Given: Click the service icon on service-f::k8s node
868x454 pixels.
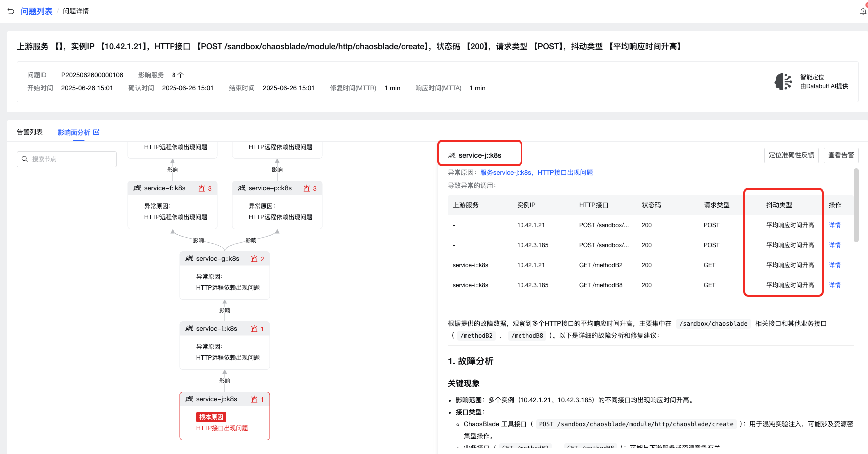Looking at the screenshot, I should pyautogui.click(x=137, y=188).
